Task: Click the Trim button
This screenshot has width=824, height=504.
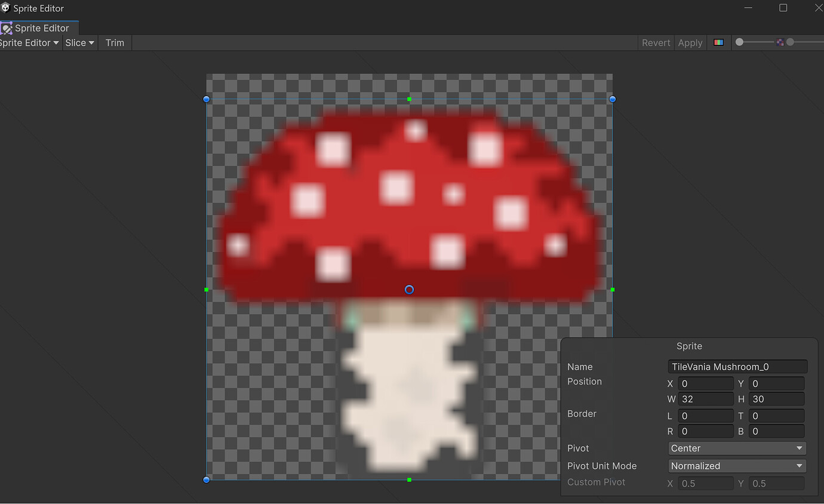Action: point(114,42)
